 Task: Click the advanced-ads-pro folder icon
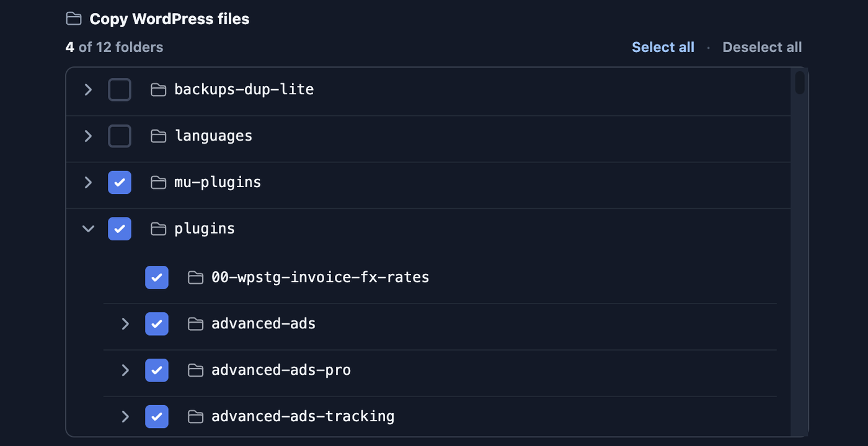(196, 370)
